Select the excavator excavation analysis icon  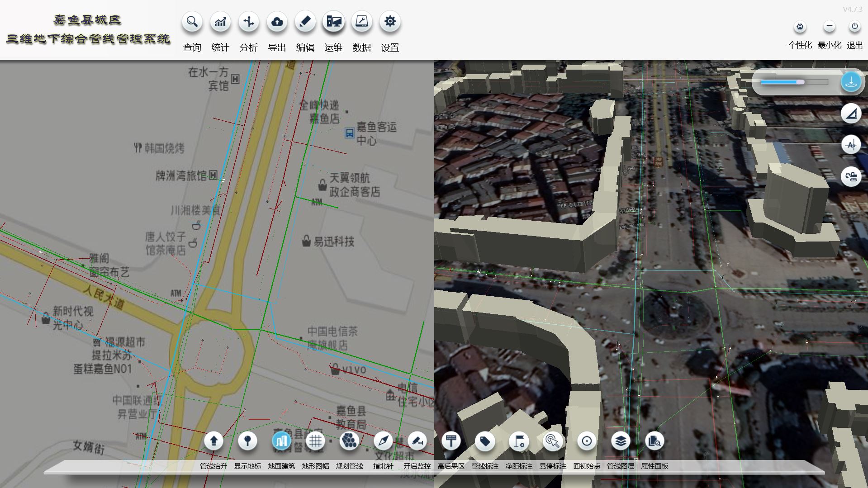click(x=851, y=176)
